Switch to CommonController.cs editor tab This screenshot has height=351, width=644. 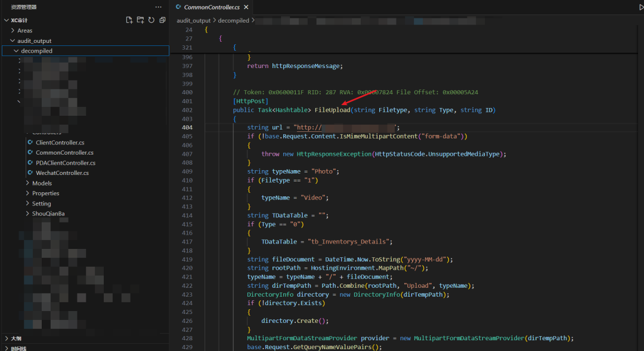pyautogui.click(x=212, y=7)
